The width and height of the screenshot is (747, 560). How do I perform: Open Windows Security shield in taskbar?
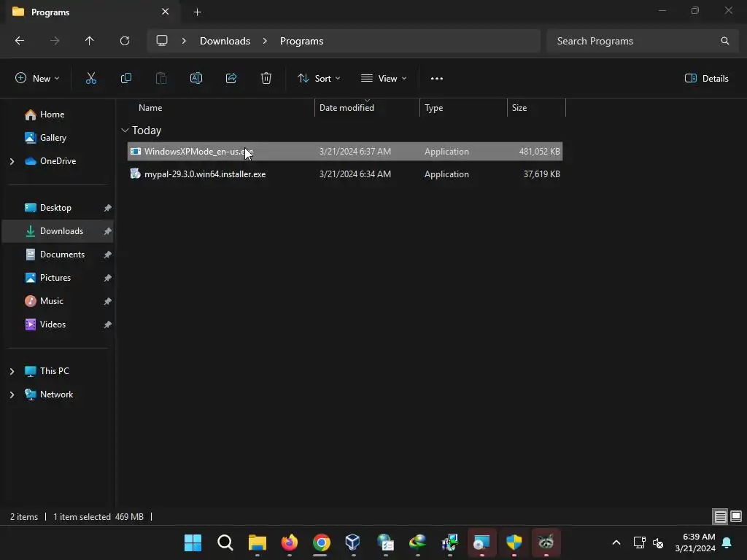point(514,542)
